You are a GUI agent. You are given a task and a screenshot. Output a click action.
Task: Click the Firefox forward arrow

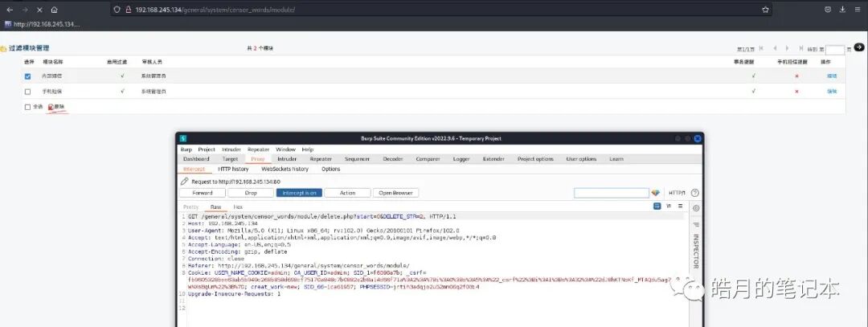point(25,10)
